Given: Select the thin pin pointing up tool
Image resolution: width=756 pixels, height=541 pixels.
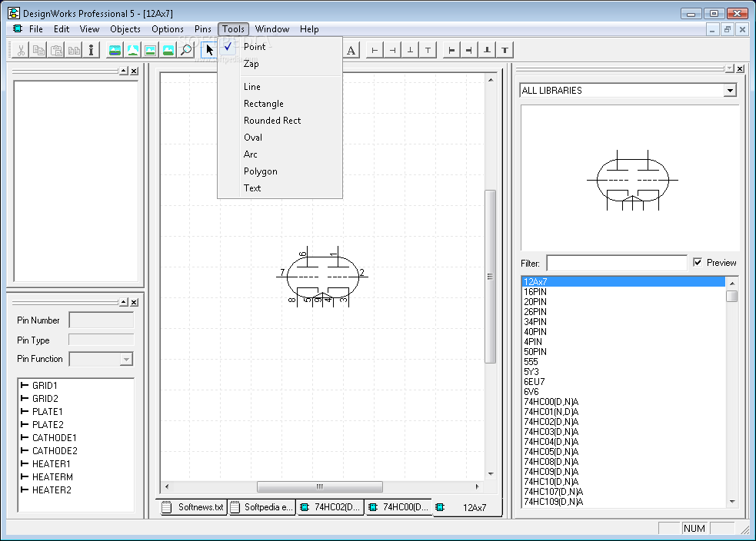Looking at the screenshot, I should (411, 50).
